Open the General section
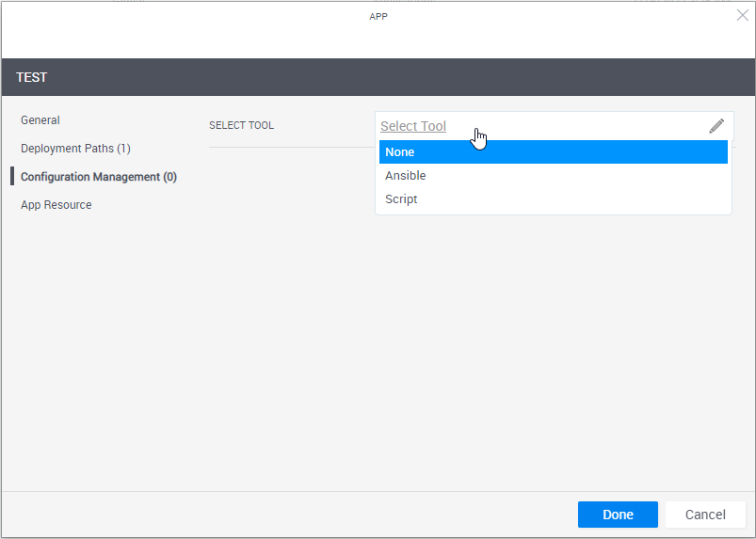This screenshot has height=539, width=756. [x=40, y=120]
